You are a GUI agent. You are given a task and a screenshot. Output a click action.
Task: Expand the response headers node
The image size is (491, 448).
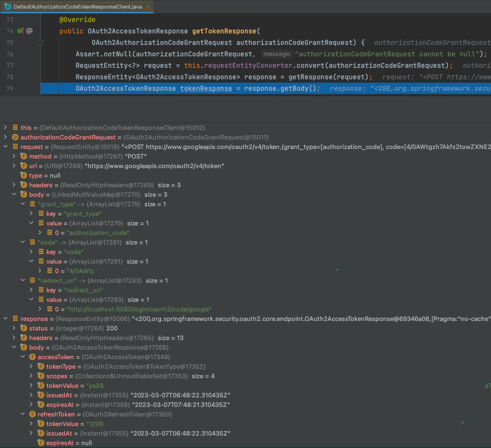coord(14,338)
